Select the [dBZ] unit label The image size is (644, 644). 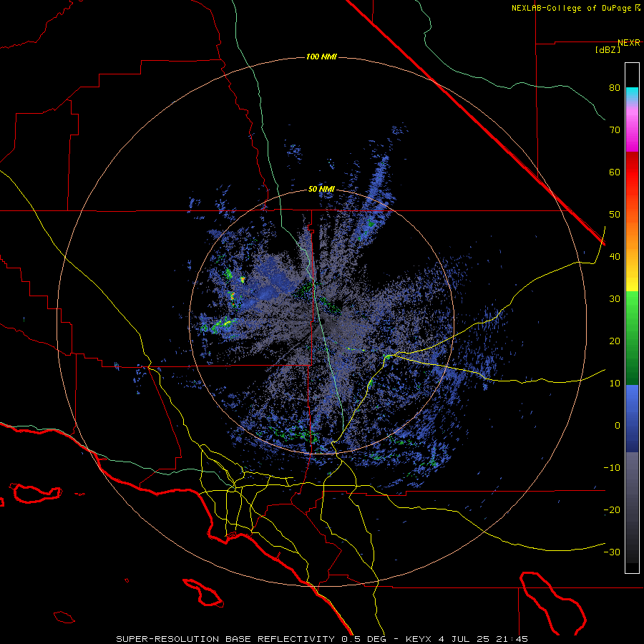coord(608,49)
